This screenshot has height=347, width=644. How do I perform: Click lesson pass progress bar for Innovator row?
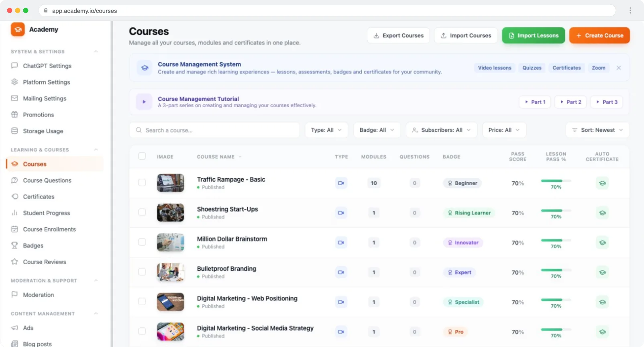[x=556, y=240]
